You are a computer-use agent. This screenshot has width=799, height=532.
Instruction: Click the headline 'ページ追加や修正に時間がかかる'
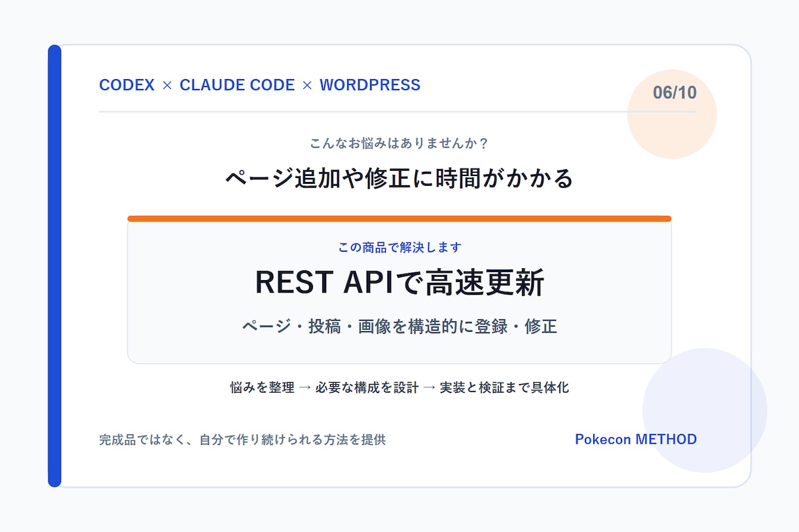(x=399, y=177)
